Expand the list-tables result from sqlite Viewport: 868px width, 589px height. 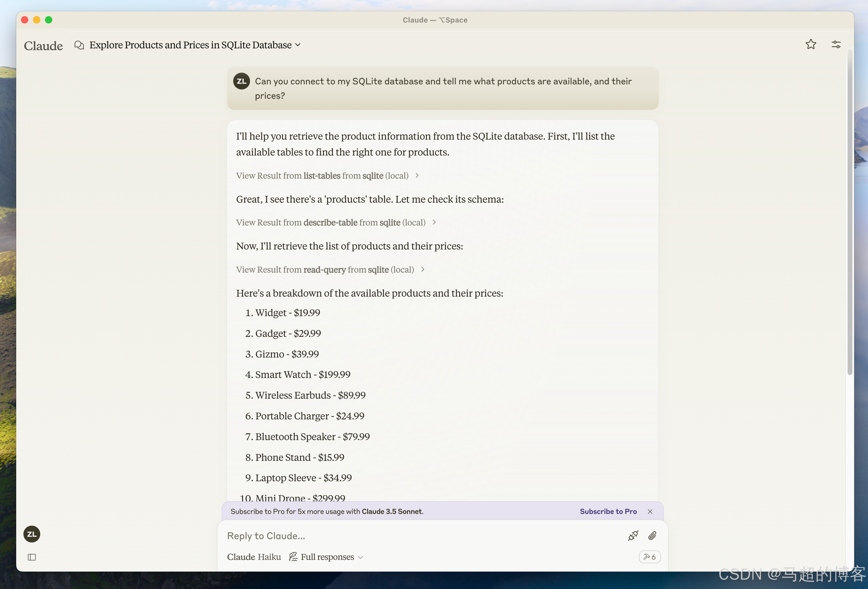point(327,176)
